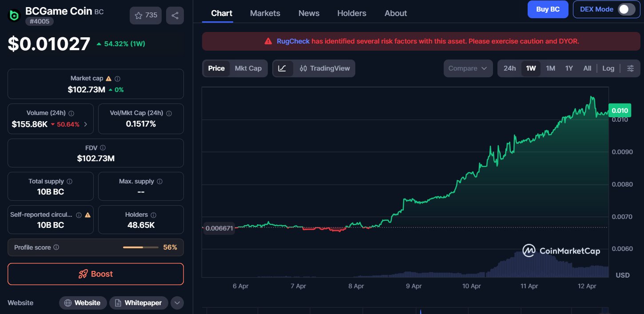This screenshot has width=644, height=314.
Task: Open chart settings sliders icon
Action: (x=630, y=68)
